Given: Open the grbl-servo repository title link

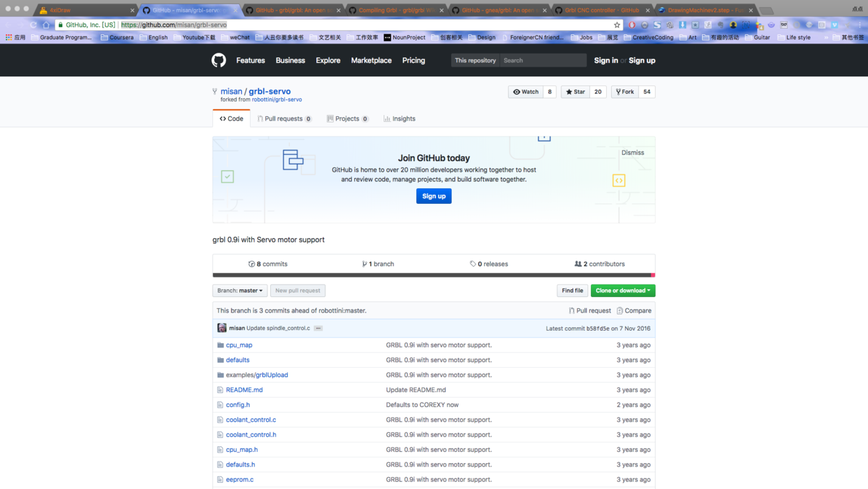Looking at the screenshot, I should [269, 91].
